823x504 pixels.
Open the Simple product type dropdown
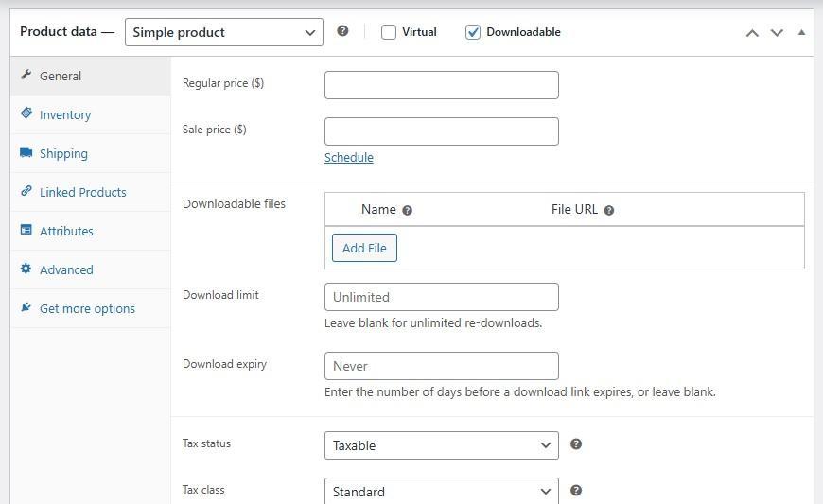[224, 32]
